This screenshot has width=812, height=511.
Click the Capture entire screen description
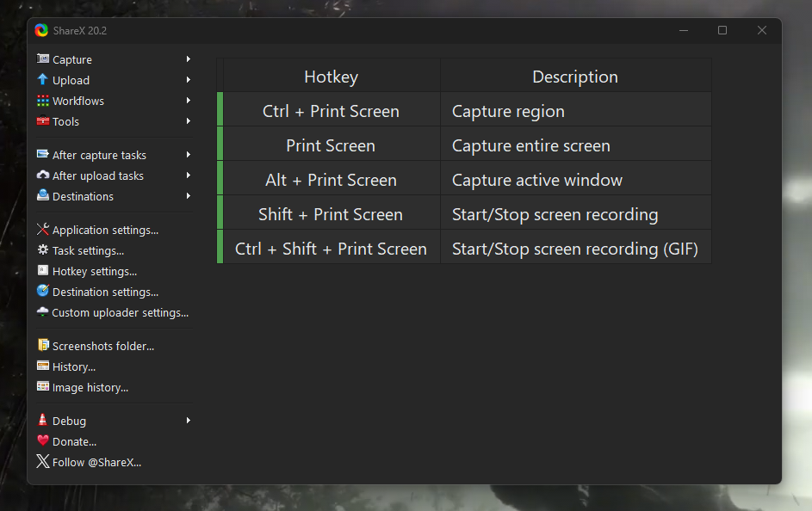pyautogui.click(x=576, y=145)
